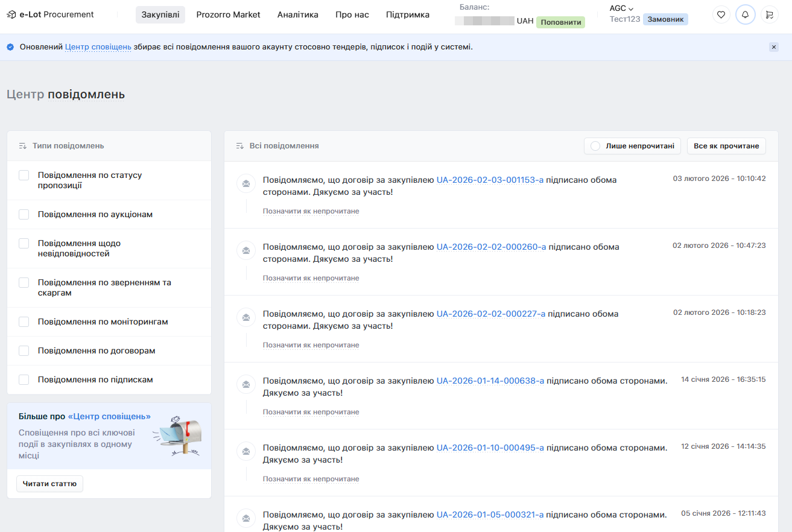Screen dimensions: 792x532
Task: Click the Читати статтю button
Action: (x=49, y=484)
